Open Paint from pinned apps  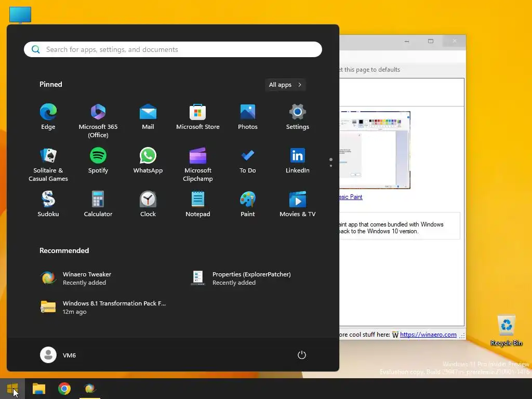[248, 204]
